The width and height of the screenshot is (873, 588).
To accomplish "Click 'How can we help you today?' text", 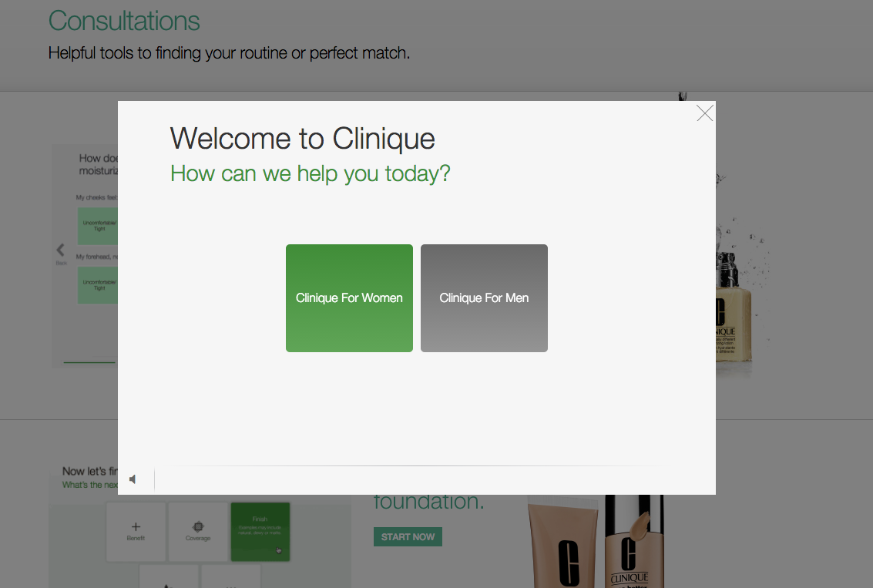I will (x=310, y=173).
